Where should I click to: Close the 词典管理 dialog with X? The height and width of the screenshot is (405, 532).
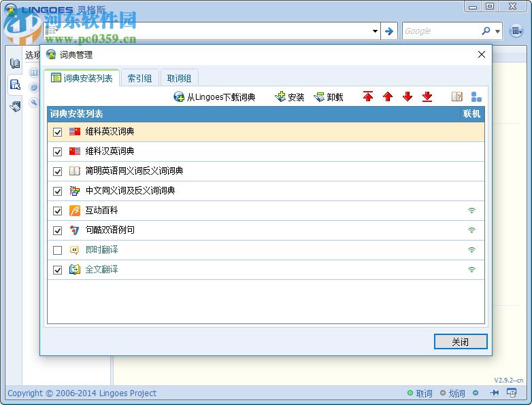pyautogui.click(x=481, y=54)
